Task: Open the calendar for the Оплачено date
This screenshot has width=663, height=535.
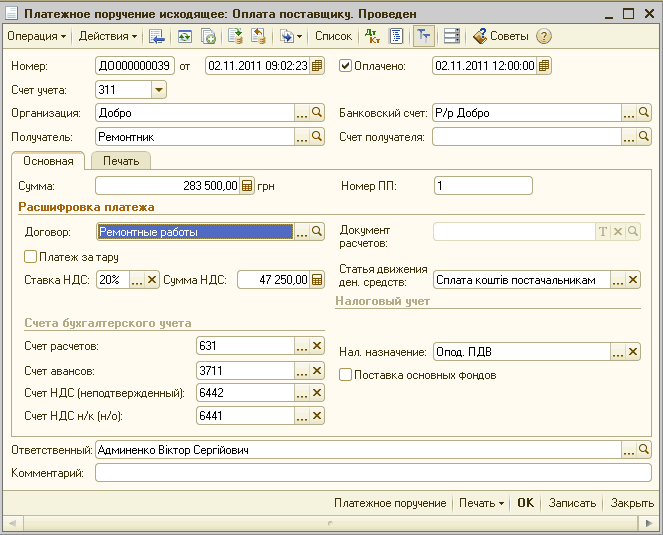Action: (x=544, y=66)
